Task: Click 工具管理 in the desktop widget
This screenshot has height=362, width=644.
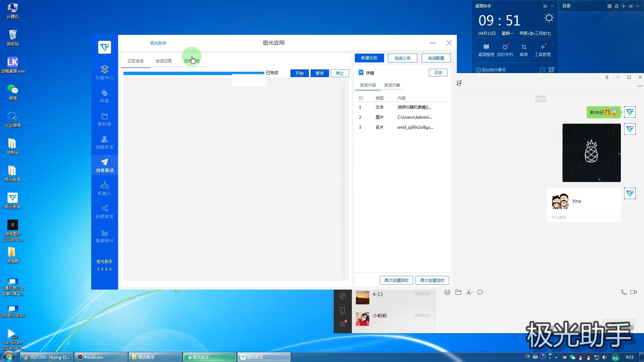Action: pyautogui.click(x=542, y=50)
